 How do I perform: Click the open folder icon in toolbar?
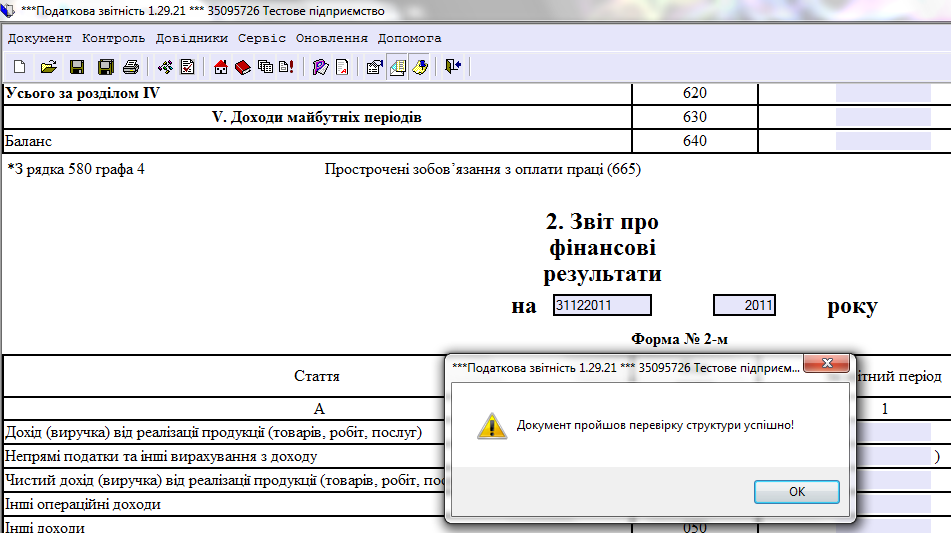pos(47,67)
